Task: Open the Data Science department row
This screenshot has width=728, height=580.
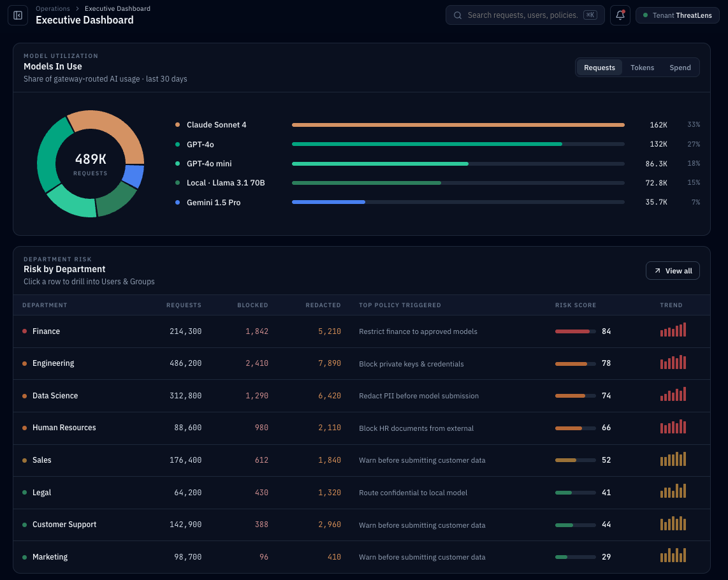Action: pos(361,396)
